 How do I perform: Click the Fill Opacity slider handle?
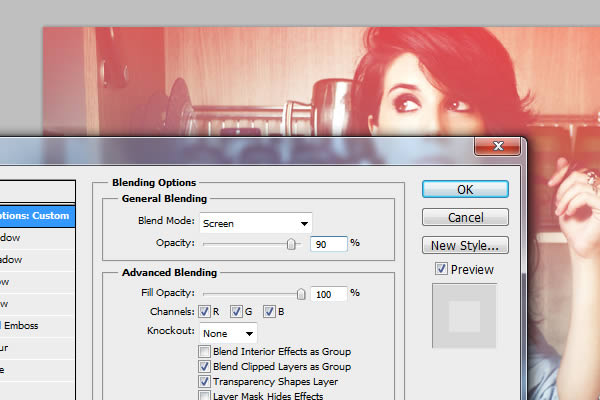pyautogui.click(x=301, y=293)
